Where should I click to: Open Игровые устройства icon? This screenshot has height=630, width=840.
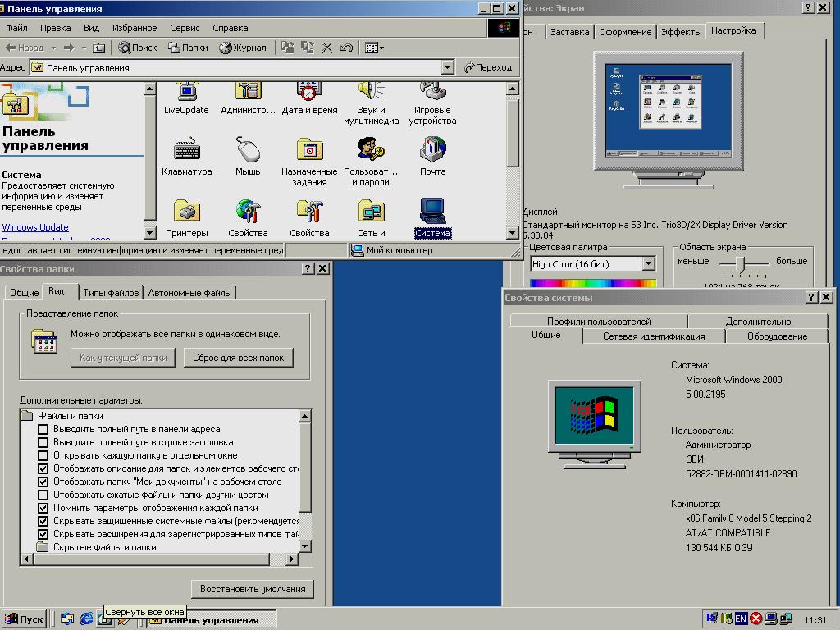tap(432, 104)
